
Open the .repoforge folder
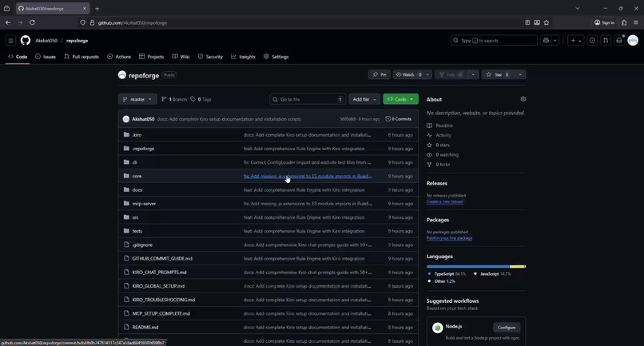pyautogui.click(x=143, y=149)
